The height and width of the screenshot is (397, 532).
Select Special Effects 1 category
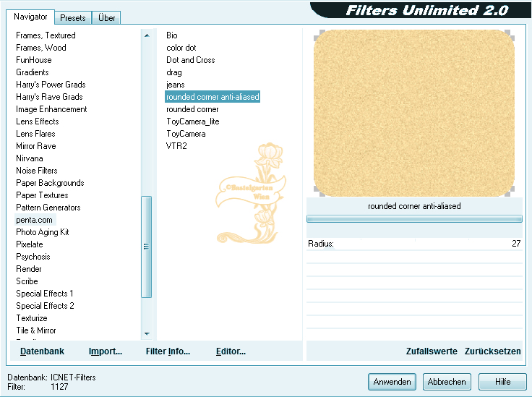click(45, 294)
